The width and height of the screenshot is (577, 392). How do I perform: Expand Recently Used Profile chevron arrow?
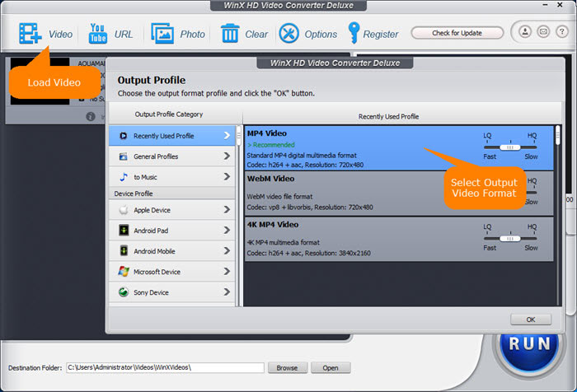(x=227, y=136)
